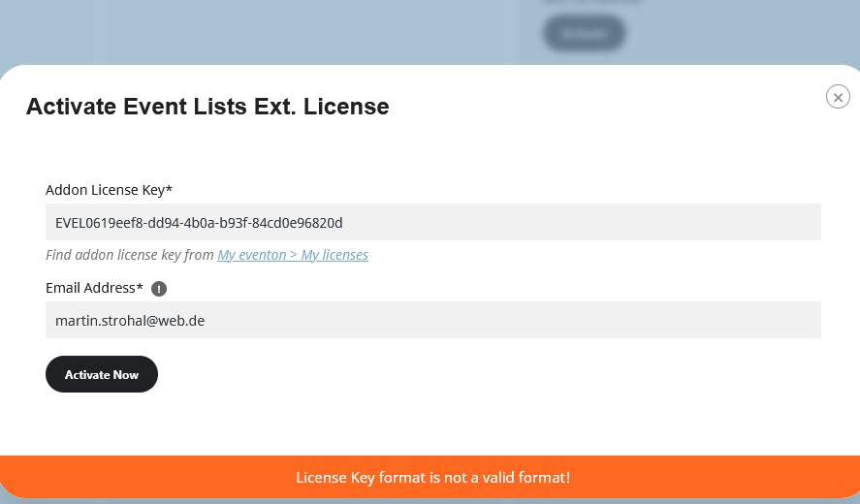Click the Email Address* label text
This screenshot has height=504, width=860.
(94, 288)
